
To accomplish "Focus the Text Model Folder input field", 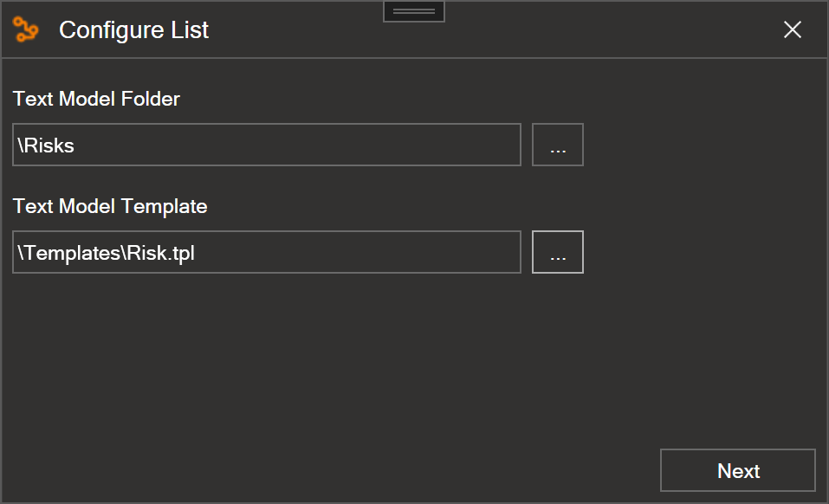I will [x=267, y=145].
